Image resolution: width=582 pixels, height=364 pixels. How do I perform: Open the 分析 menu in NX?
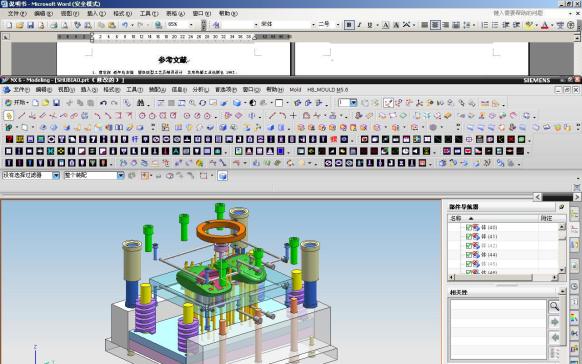coord(200,90)
